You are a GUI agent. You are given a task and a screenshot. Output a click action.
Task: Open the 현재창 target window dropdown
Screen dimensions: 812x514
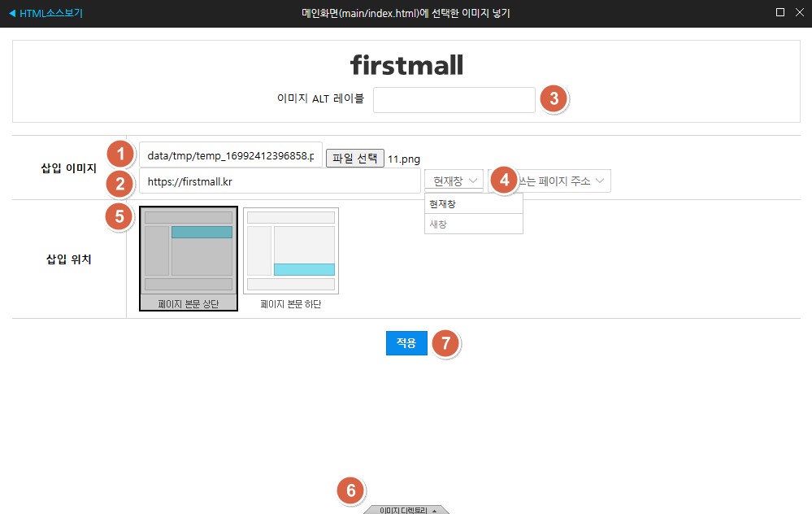click(x=454, y=181)
